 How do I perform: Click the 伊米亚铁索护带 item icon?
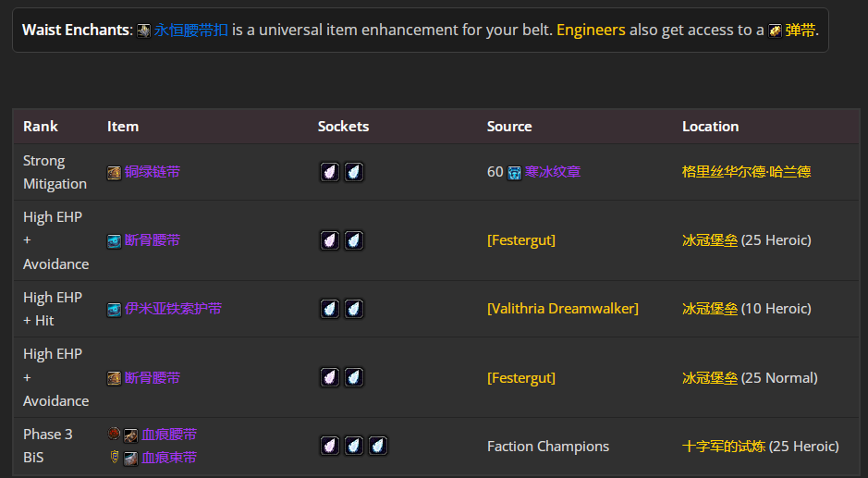point(114,310)
